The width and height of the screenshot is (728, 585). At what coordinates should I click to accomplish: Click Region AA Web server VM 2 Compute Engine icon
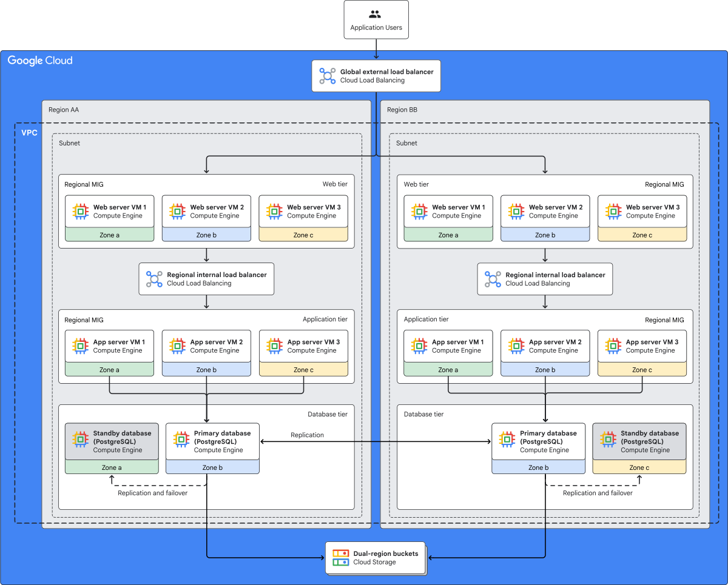point(177,211)
